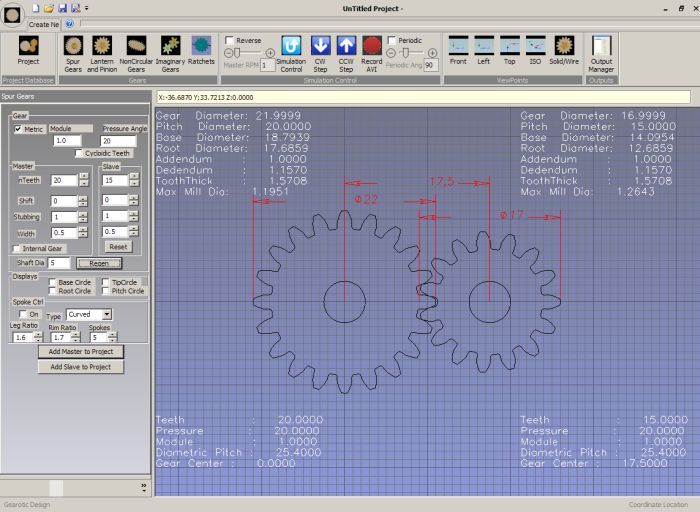This screenshot has width=700, height=512.
Task: Enable Cycloidic Teeth
Action: tap(79, 153)
